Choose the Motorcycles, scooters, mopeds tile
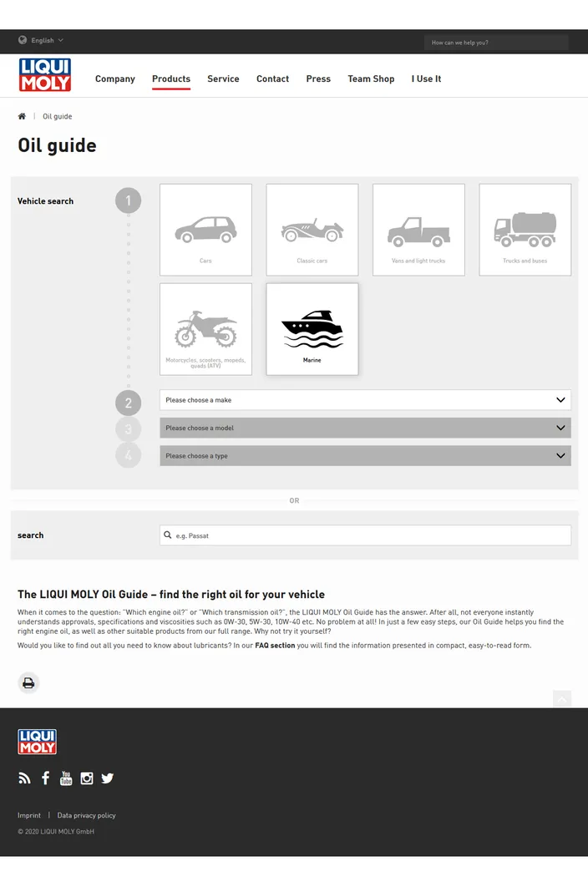The width and height of the screenshot is (588, 882). pos(205,329)
